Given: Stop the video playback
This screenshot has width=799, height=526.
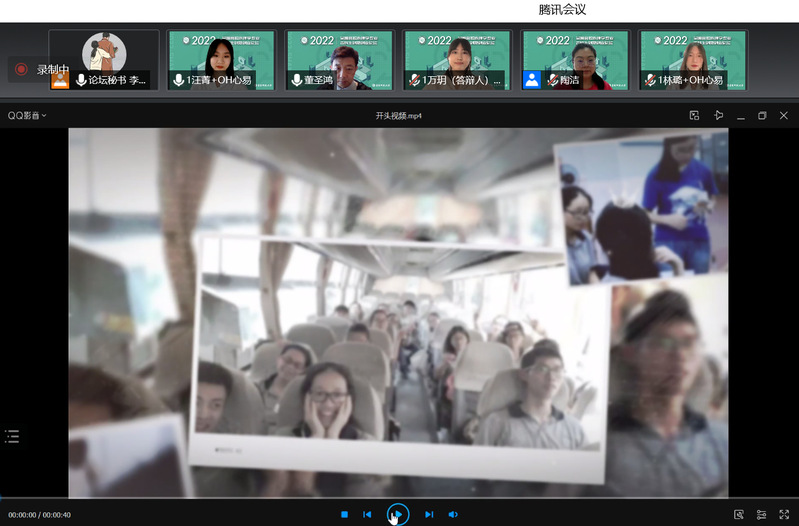Looking at the screenshot, I should (344, 514).
